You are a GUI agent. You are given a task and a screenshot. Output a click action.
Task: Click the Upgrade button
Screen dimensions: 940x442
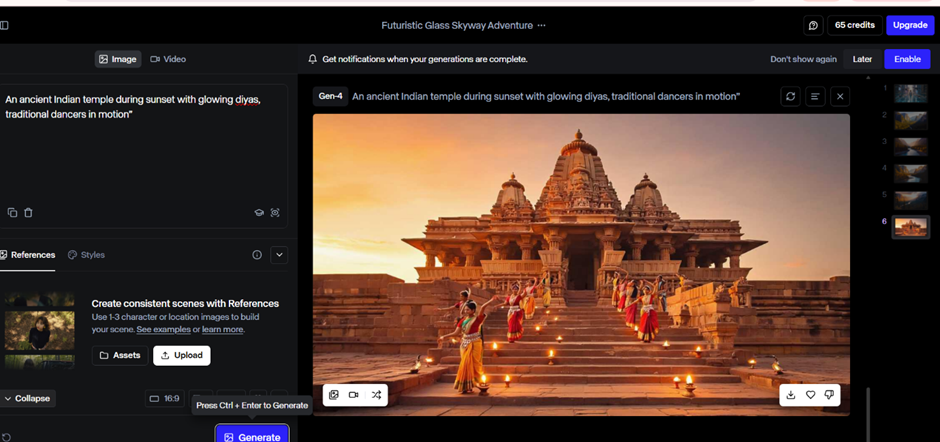click(x=910, y=25)
